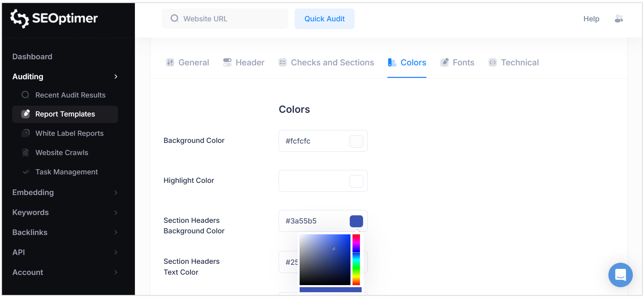Select the Report Templates document icon
Viewport: 644px width, 298px height.
click(26, 114)
